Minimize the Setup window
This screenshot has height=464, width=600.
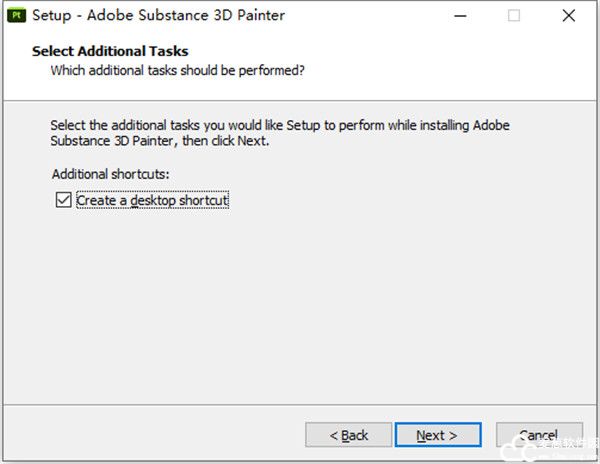pyautogui.click(x=461, y=15)
